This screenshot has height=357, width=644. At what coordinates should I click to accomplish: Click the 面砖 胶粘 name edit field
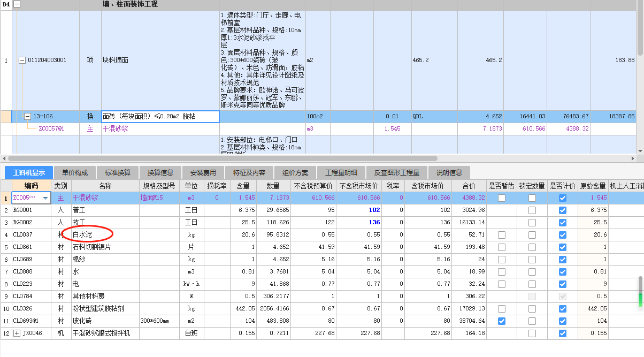tap(160, 116)
